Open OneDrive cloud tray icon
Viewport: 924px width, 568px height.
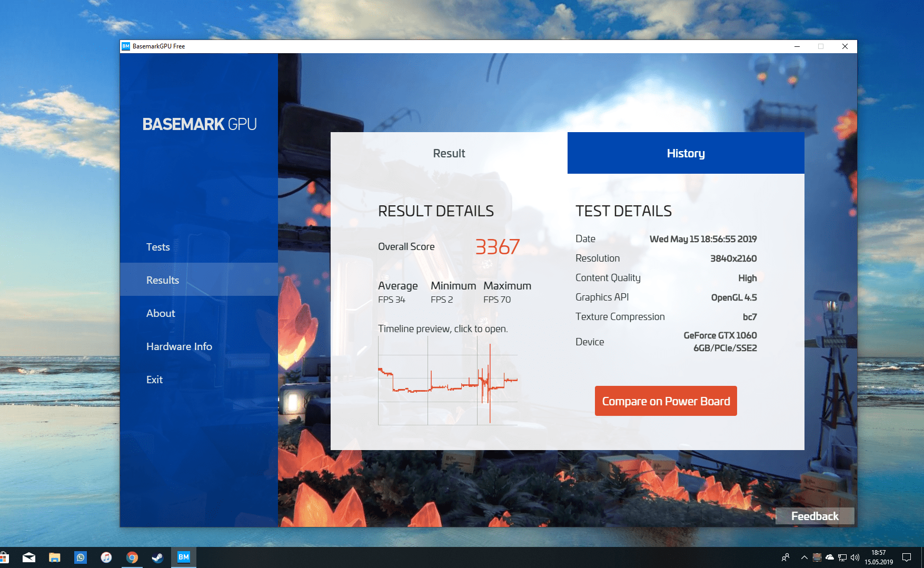[830, 557]
